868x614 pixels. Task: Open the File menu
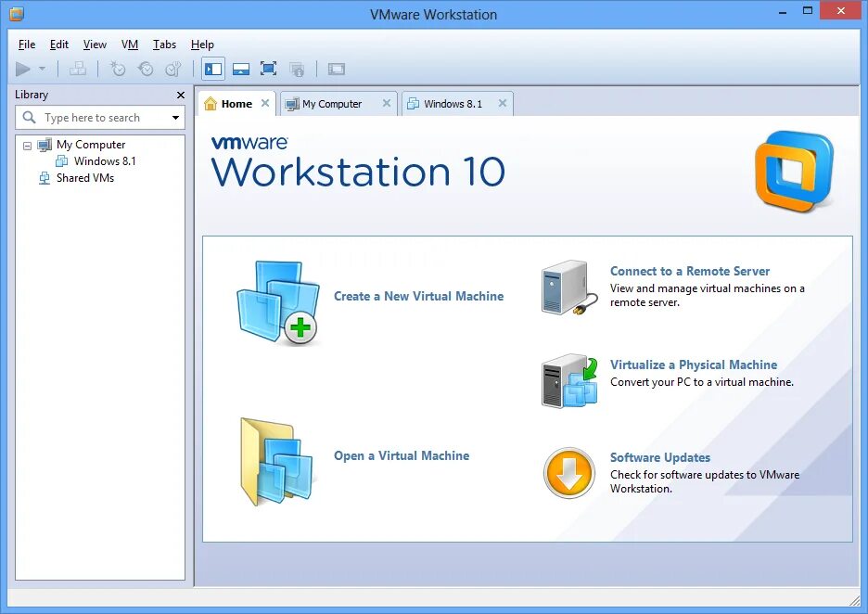[x=27, y=45]
